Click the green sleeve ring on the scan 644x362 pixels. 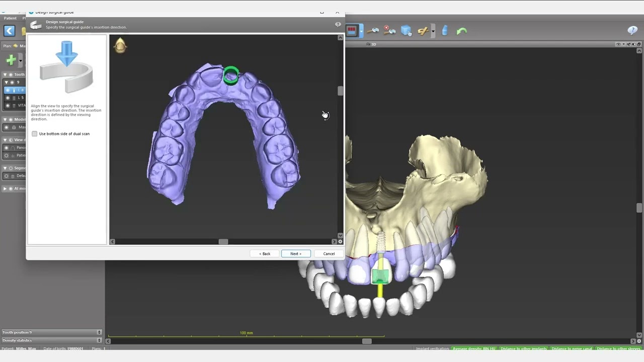[231, 75]
